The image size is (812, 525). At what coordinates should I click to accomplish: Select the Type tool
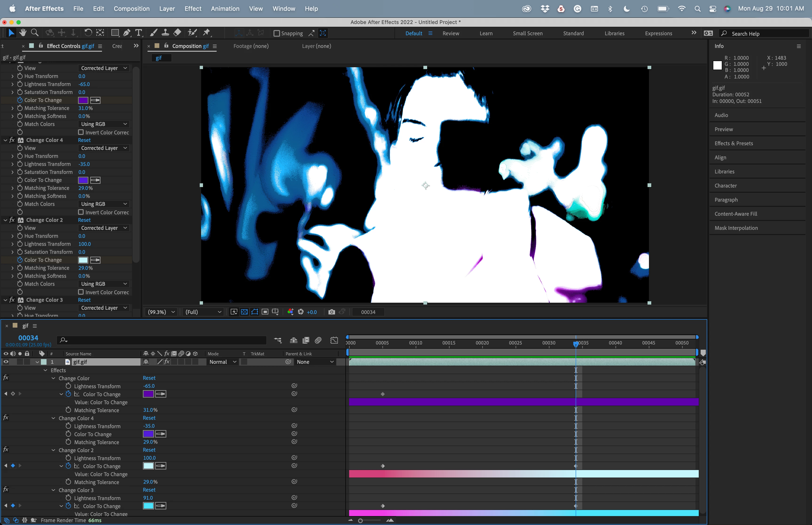pos(139,33)
